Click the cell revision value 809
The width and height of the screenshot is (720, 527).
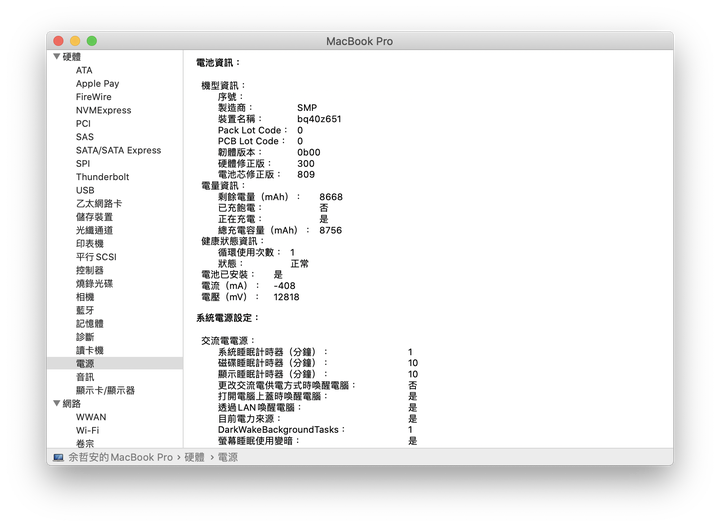click(306, 174)
